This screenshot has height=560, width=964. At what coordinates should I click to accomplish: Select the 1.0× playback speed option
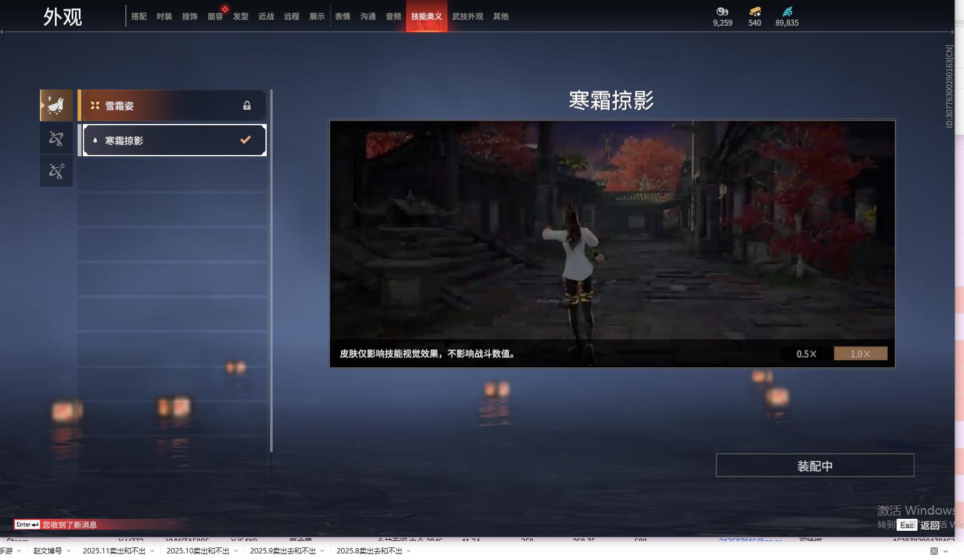click(x=860, y=353)
